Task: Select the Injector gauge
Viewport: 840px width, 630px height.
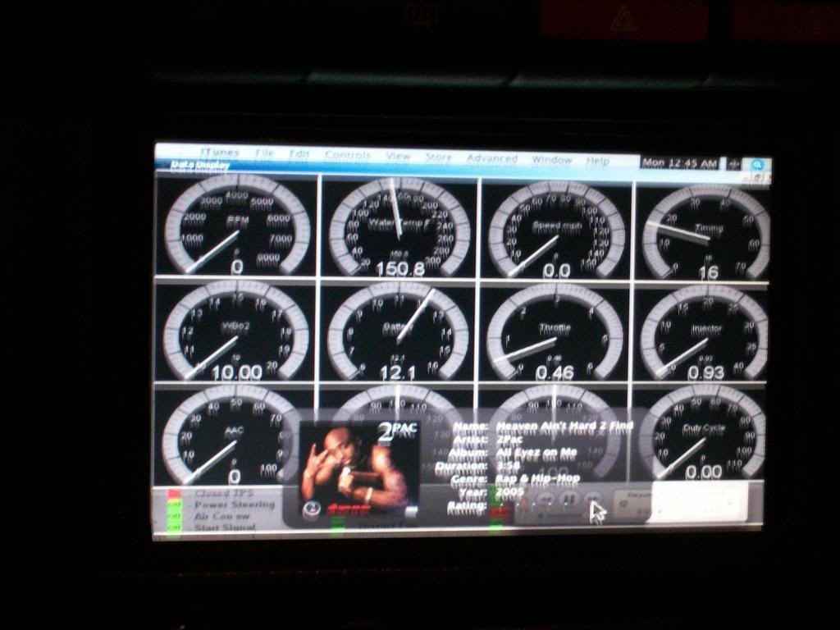Action: click(x=705, y=333)
